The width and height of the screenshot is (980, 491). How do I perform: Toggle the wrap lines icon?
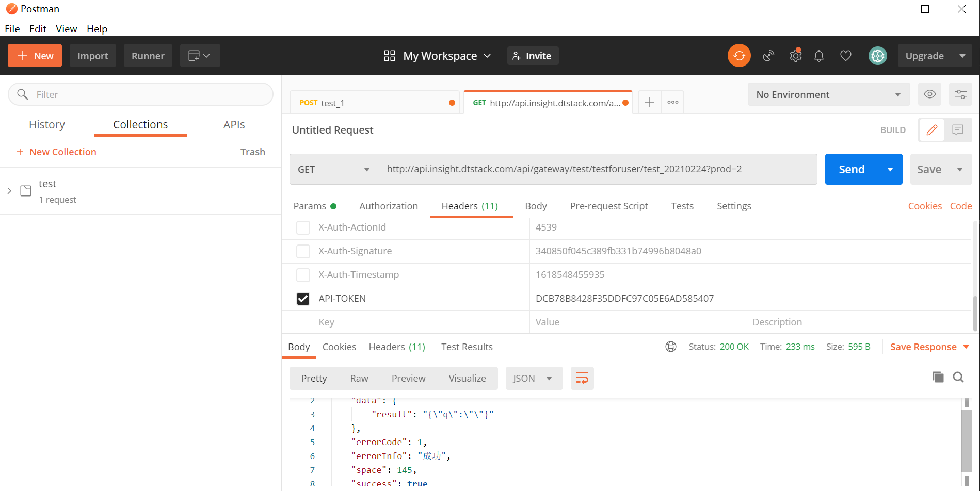[x=582, y=378]
